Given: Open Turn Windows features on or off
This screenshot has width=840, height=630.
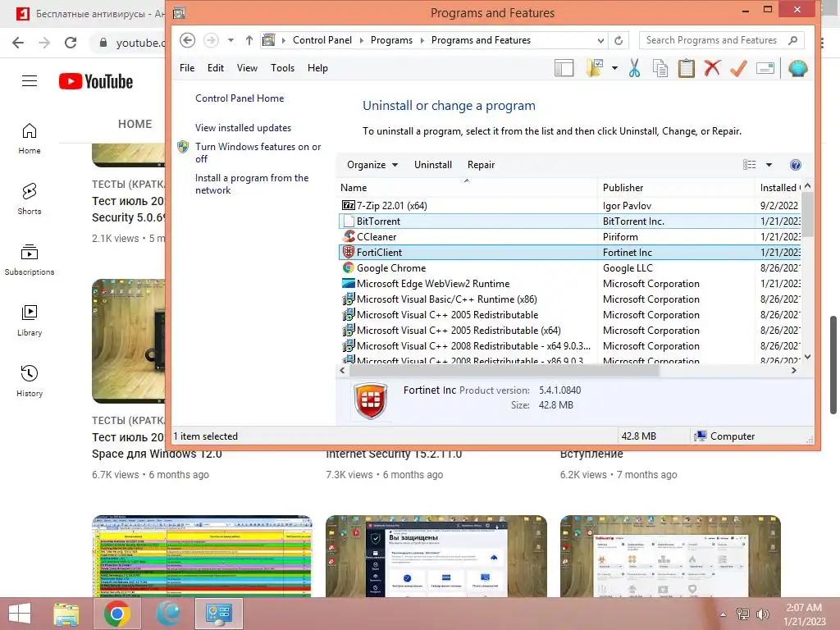Looking at the screenshot, I should pos(258,153).
